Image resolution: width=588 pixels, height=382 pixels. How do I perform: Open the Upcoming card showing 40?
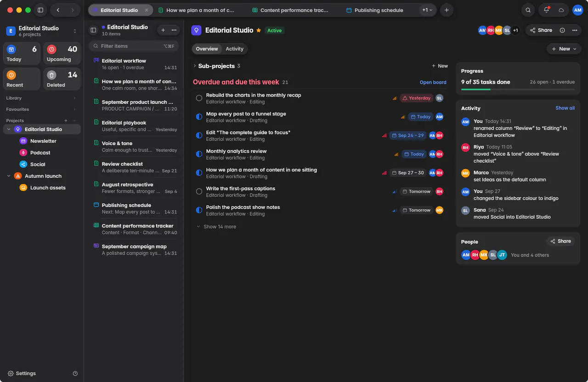62,53
